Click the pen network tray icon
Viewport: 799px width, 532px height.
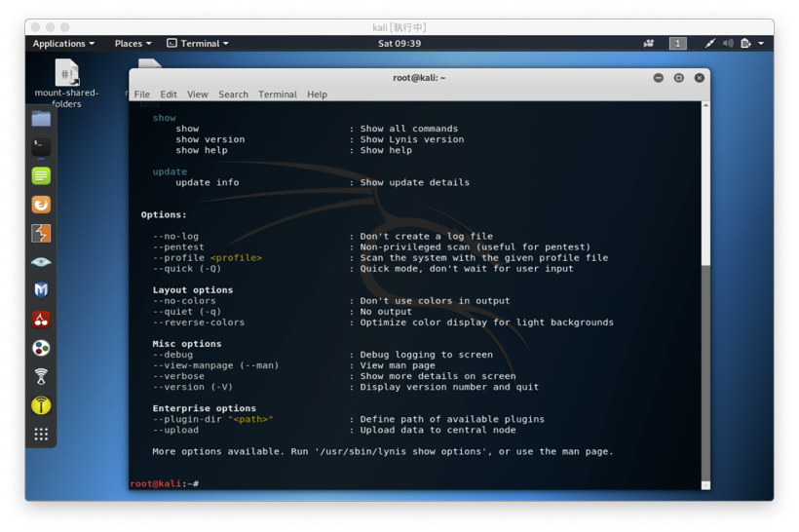click(x=709, y=43)
